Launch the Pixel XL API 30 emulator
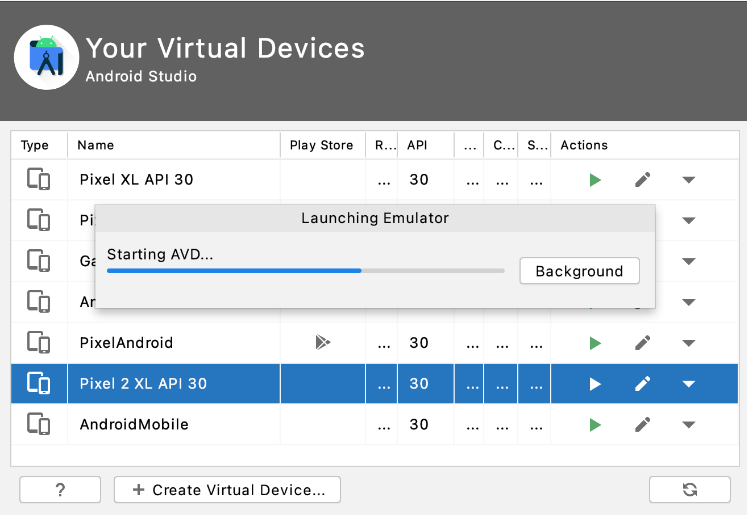This screenshot has width=747, height=515. (x=595, y=180)
